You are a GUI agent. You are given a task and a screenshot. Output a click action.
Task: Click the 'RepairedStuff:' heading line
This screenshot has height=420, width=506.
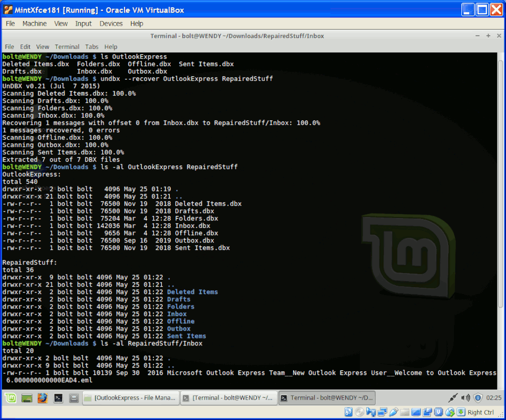pyautogui.click(x=29, y=262)
